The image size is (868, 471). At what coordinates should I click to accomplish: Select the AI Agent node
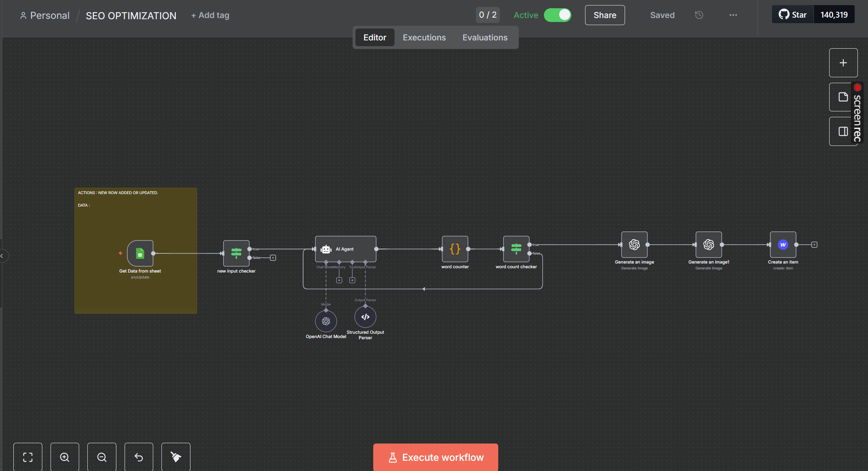click(x=345, y=249)
